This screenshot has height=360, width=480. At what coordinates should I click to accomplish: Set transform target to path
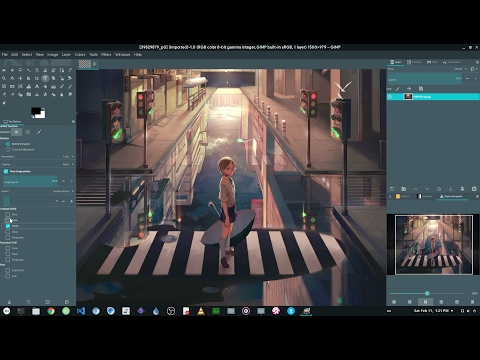point(39,132)
